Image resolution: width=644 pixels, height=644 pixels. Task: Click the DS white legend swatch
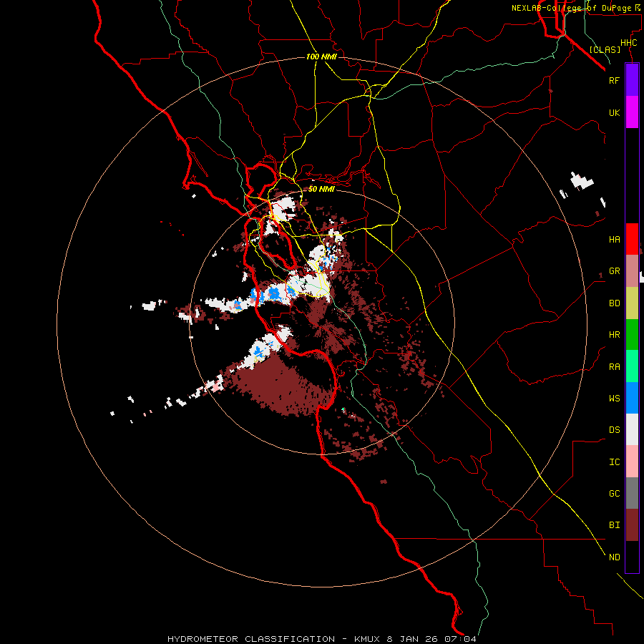pyautogui.click(x=632, y=429)
